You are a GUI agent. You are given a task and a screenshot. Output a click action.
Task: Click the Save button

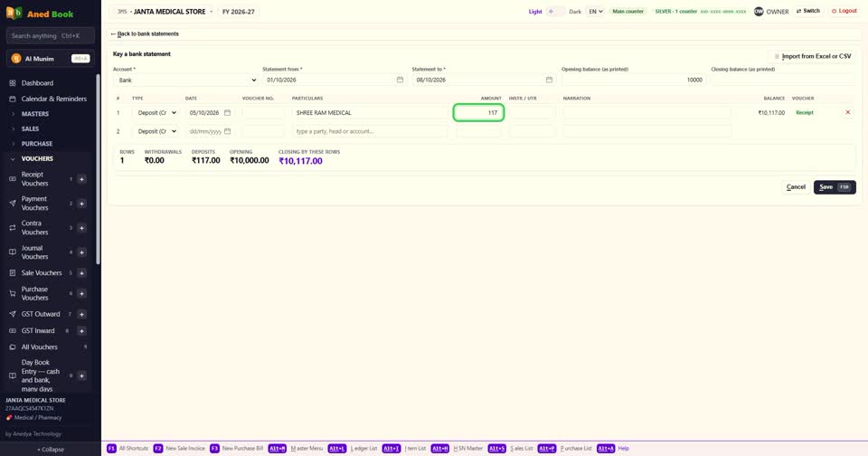point(835,187)
